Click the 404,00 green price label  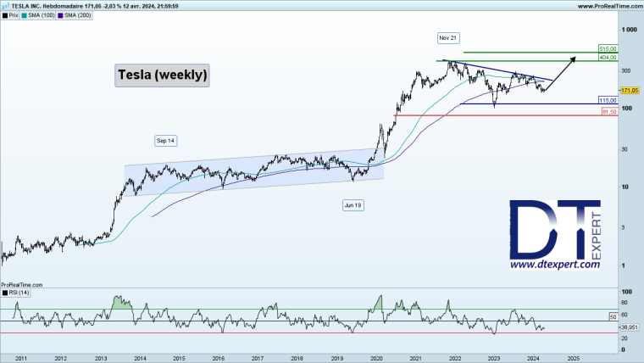coord(608,58)
